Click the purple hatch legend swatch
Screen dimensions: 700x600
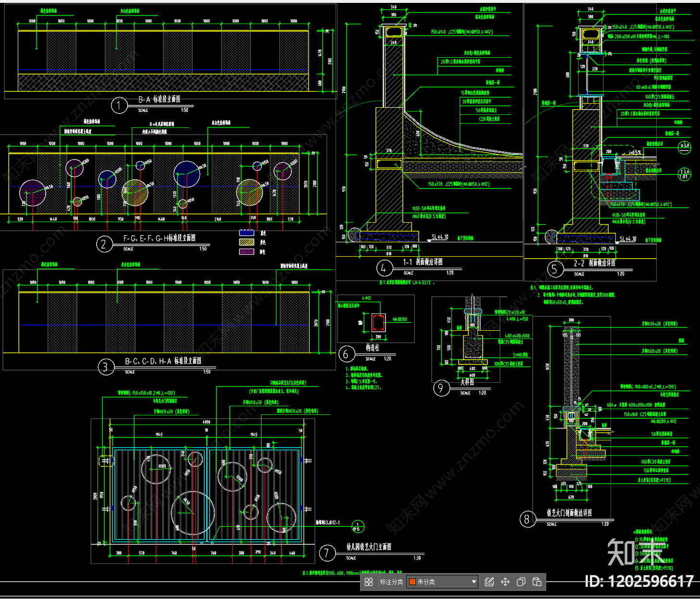tap(247, 251)
